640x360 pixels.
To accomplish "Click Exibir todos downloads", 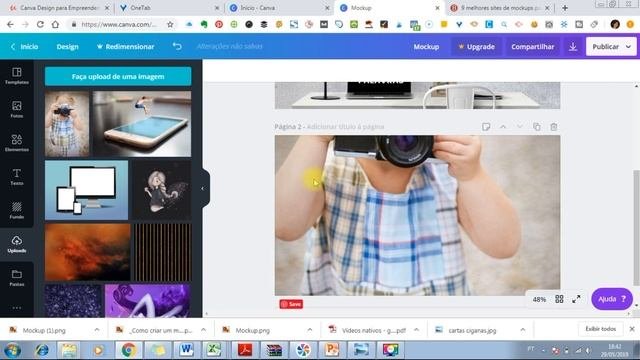I will point(600,329).
